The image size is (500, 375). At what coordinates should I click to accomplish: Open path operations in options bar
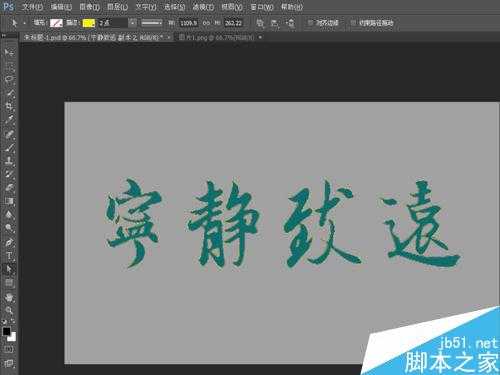click(260, 23)
